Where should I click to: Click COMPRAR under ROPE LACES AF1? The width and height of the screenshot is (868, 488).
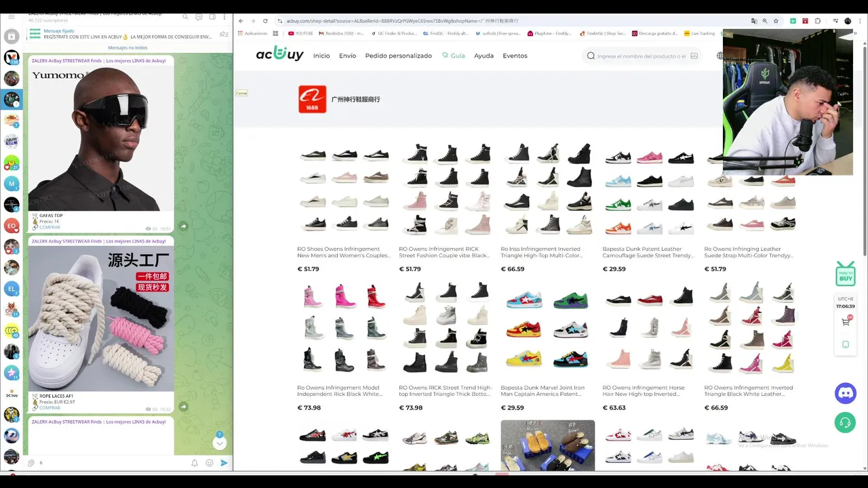pos(50,408)
